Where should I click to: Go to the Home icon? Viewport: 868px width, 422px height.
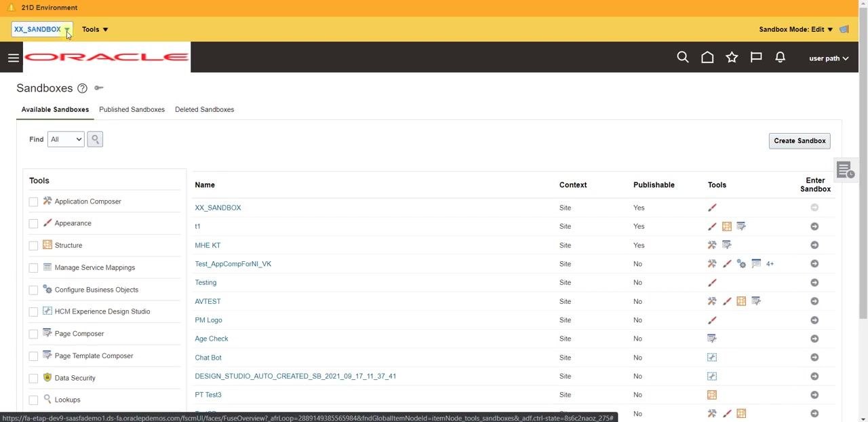[707, 58]
